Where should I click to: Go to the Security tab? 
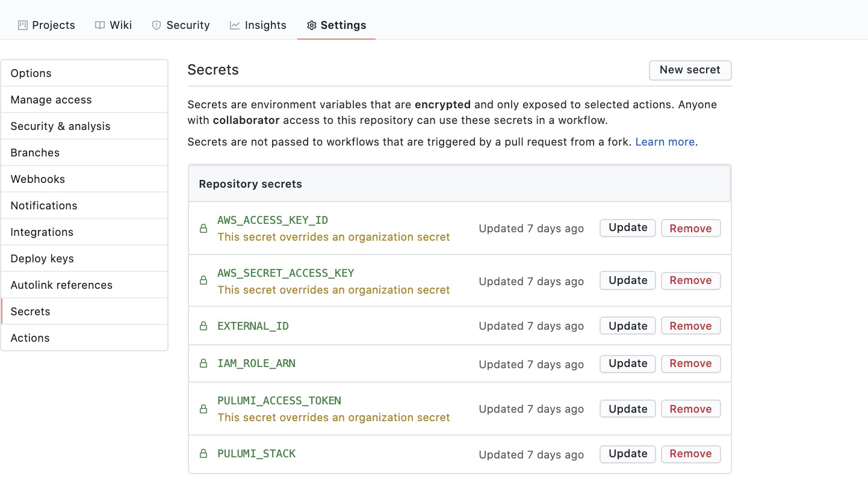[181, 25]
